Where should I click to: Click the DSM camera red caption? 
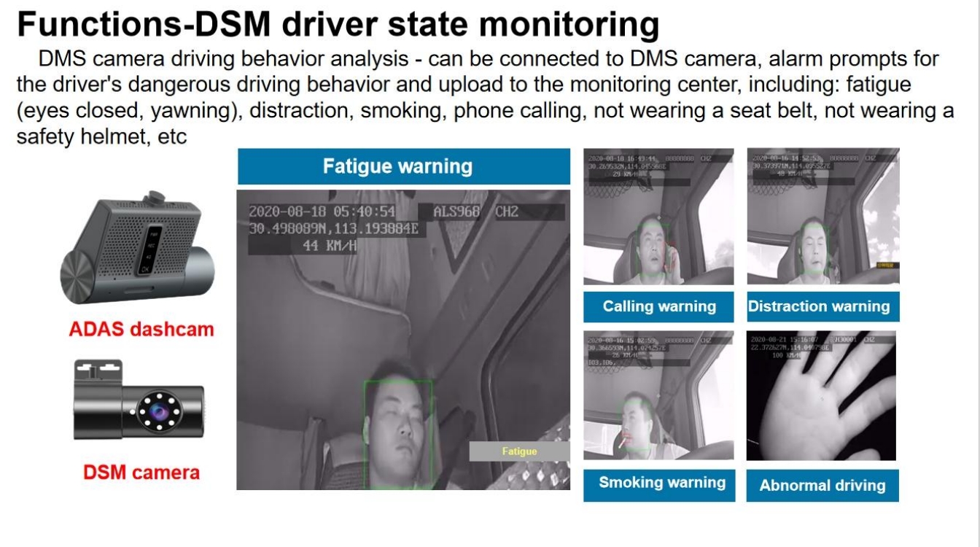(x=141, y=473)
